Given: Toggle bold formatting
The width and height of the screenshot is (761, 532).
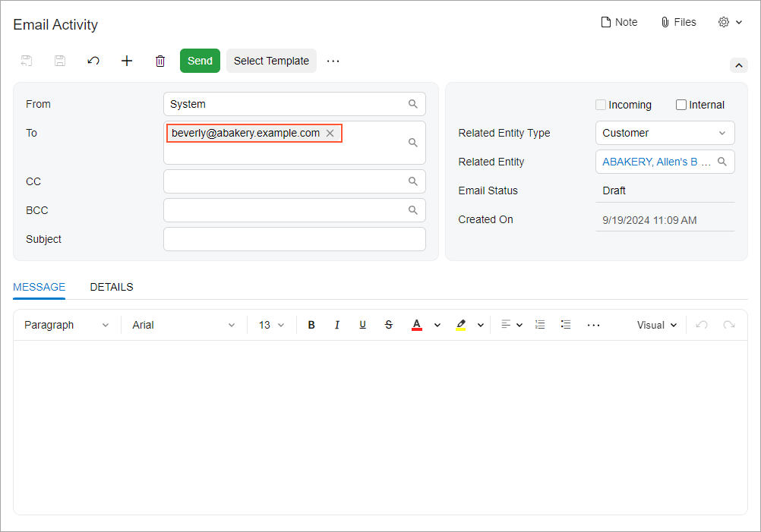Looking at the screenshot, I should point(311,325).
